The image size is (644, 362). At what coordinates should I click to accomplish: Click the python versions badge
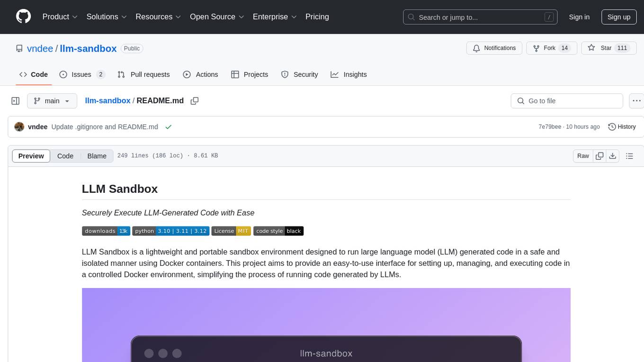[170, 231]
